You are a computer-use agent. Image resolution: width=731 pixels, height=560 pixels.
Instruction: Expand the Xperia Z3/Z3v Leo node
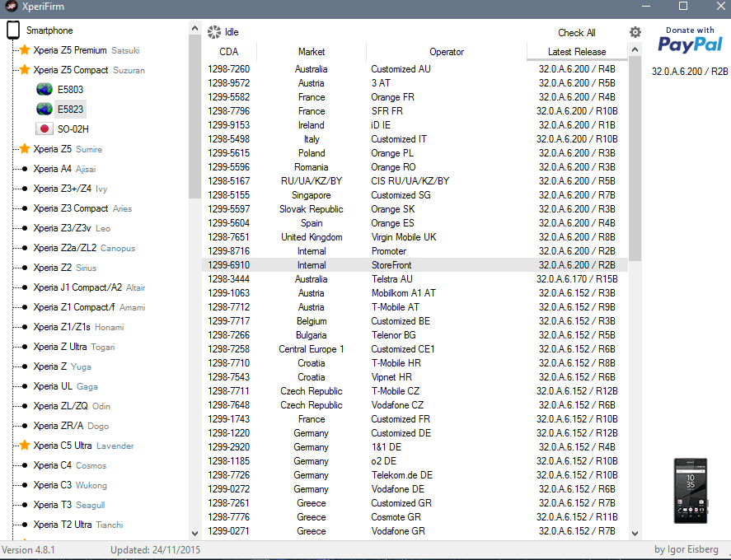click(x=25, y=228)
